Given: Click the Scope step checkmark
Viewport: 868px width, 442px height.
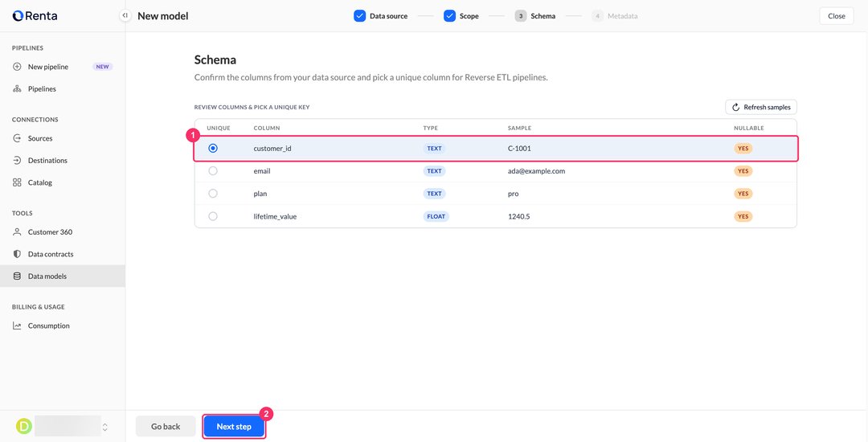Looking at the screenshot, I should [x=449, y=16].
